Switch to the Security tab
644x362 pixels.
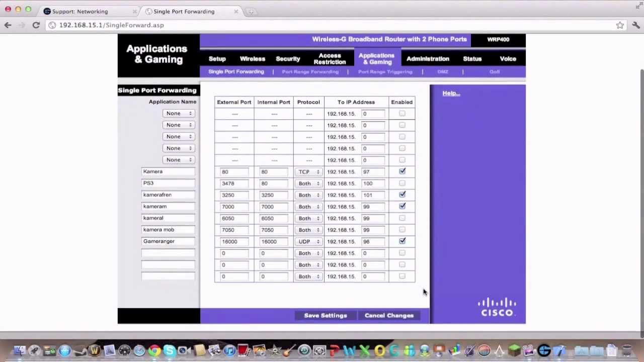[x=288, y=59]
